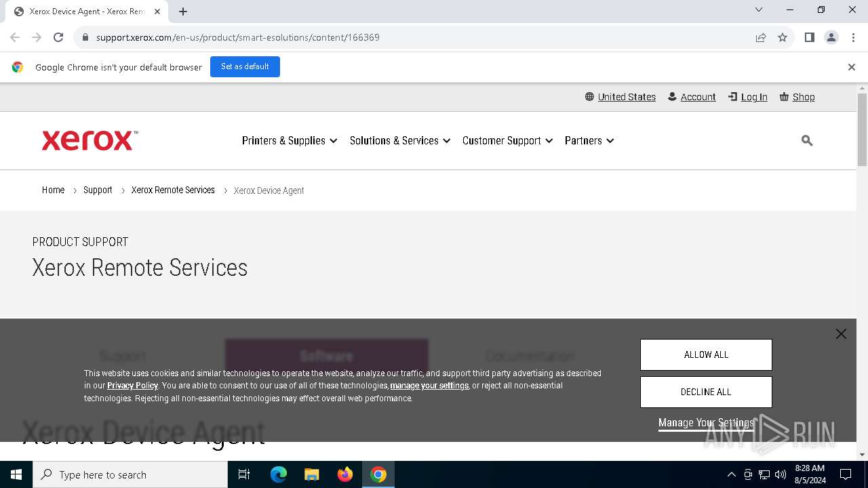Open Windows notification center
868x488 pixels.
[846, 474]
